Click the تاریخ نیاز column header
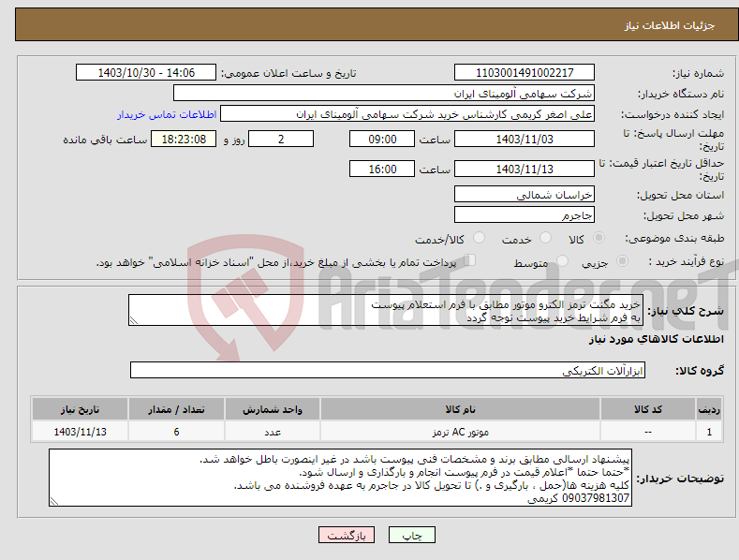Image resolution: width=739 pixels, height=560 pixels. (81, 409)
